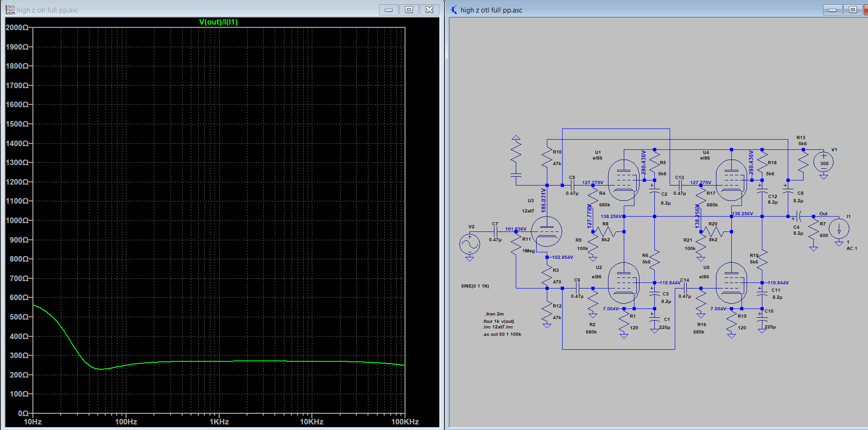Screen dimensions: 868x430
Task: Select the U5 el86 tube symbol
Action: pos(731,283)
